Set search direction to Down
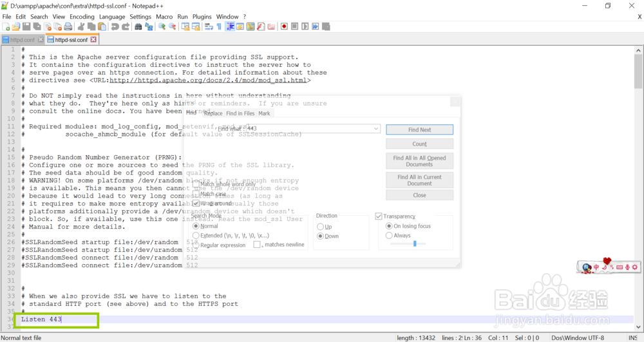644x342 pixels. pos(320,236)
